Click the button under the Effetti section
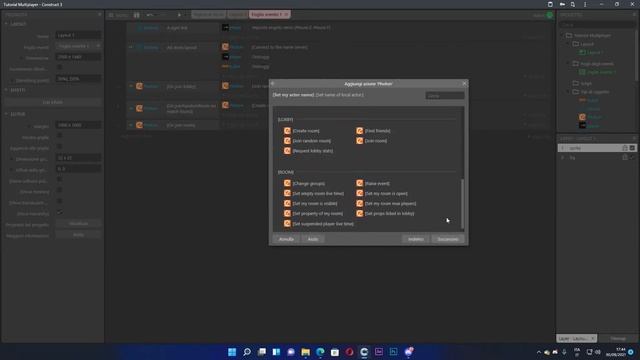The width and height of the screenshot is (640, 360). 52,102
